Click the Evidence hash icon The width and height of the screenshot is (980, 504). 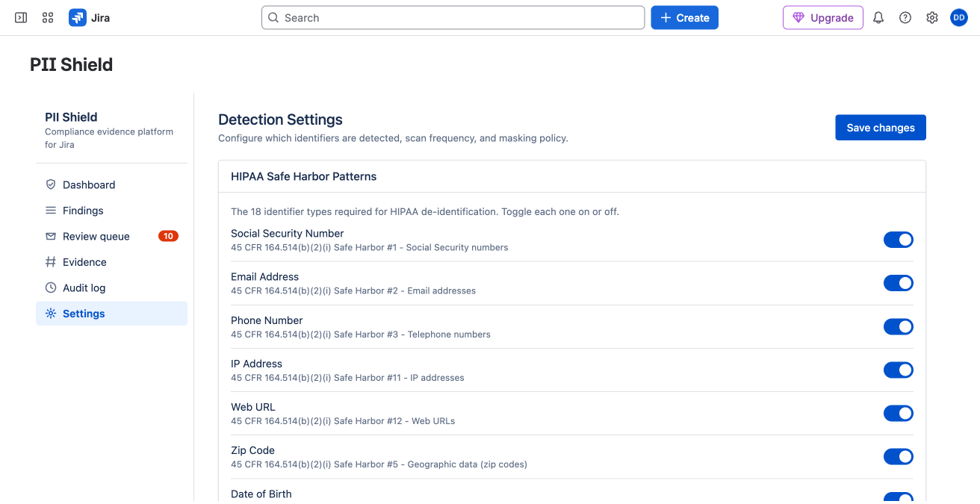click(51, 262)
